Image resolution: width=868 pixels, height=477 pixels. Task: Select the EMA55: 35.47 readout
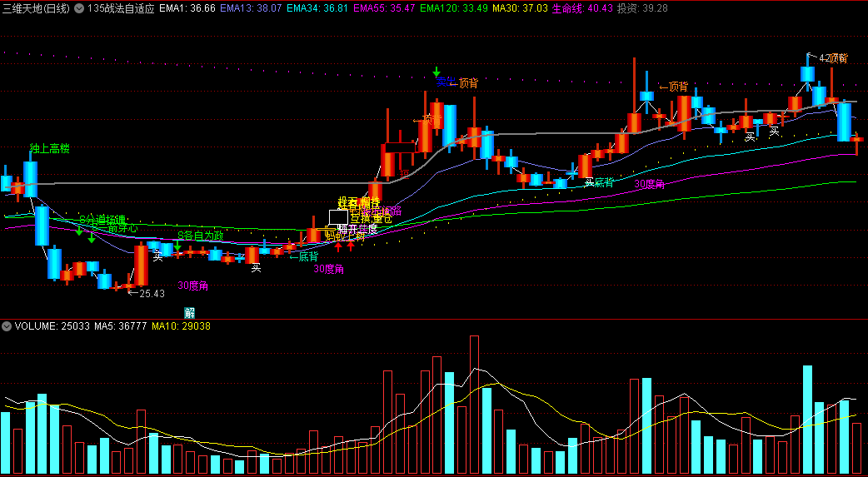coord(384,9)
